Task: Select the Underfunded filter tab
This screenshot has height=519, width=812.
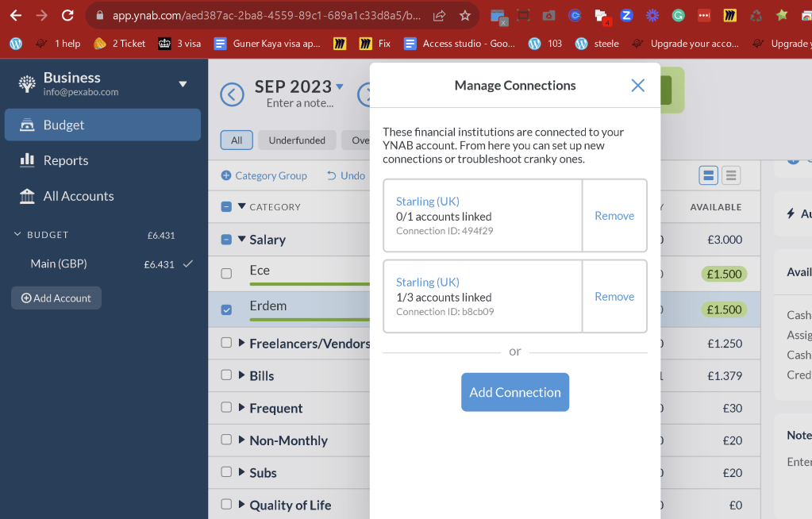Action: pyautogui.click(x=297, y=140)
